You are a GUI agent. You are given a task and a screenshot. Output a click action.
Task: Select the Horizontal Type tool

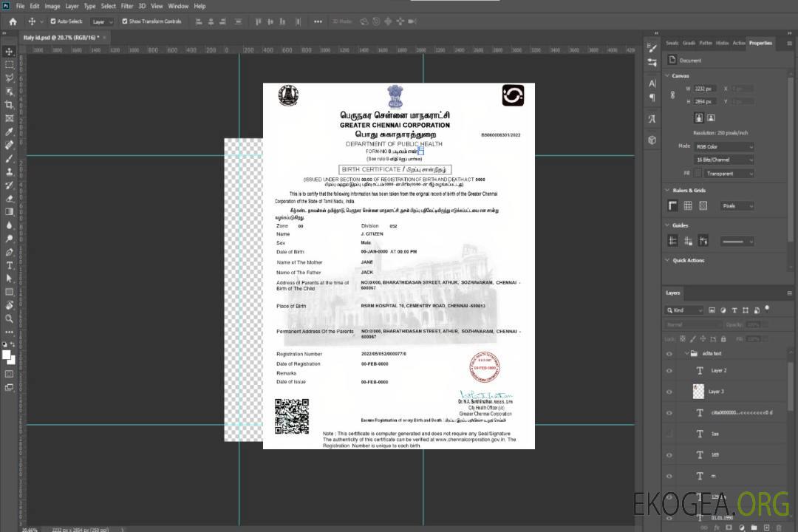[x=9, y=265]
